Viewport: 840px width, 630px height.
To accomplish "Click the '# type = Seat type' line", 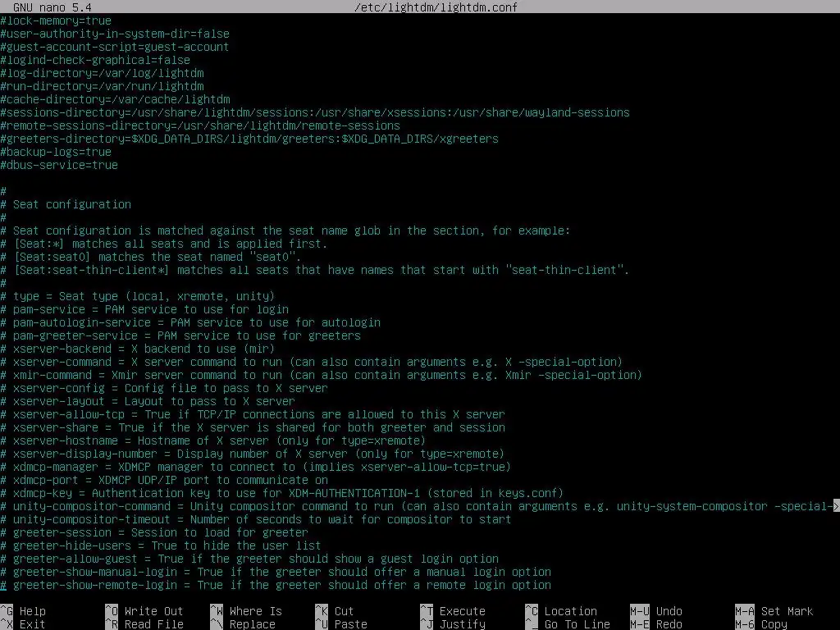I will point(138,296).
